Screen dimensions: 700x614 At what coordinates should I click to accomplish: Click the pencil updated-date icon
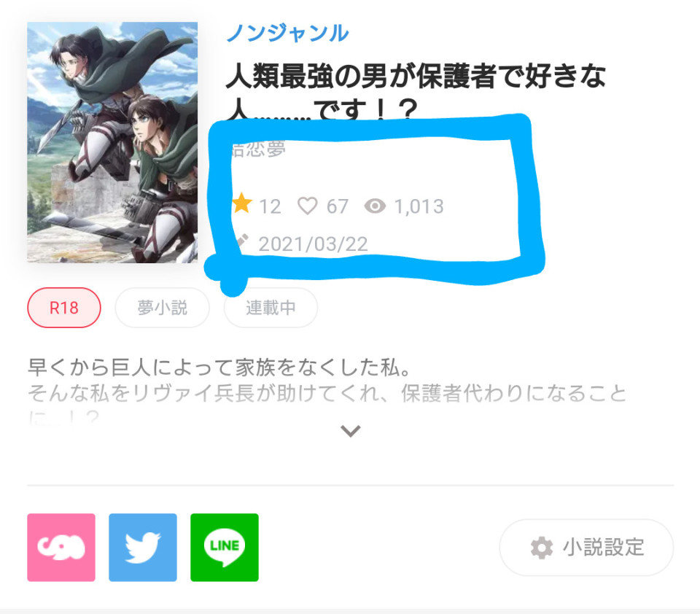click(241, 241)
